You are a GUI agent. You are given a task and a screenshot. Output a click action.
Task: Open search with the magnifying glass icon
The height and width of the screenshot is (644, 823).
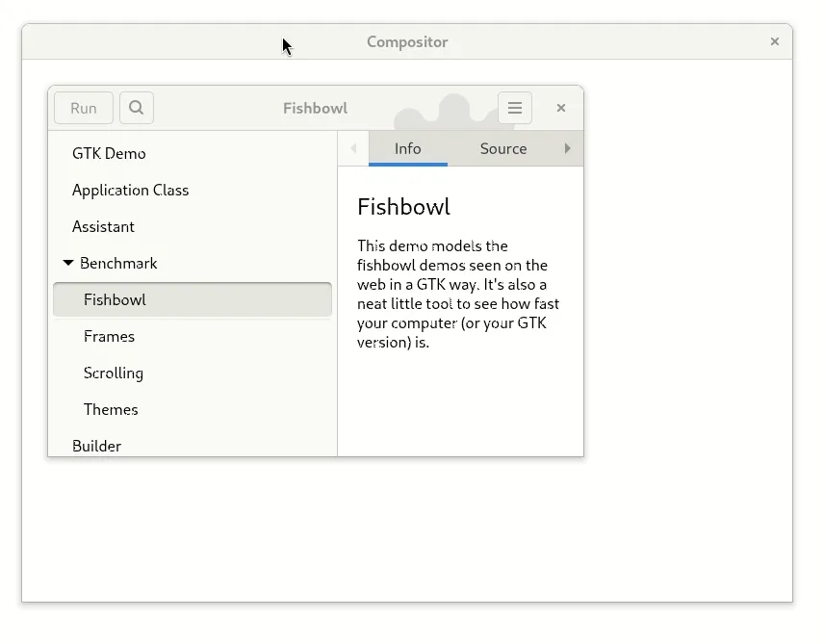coord(137,108)
